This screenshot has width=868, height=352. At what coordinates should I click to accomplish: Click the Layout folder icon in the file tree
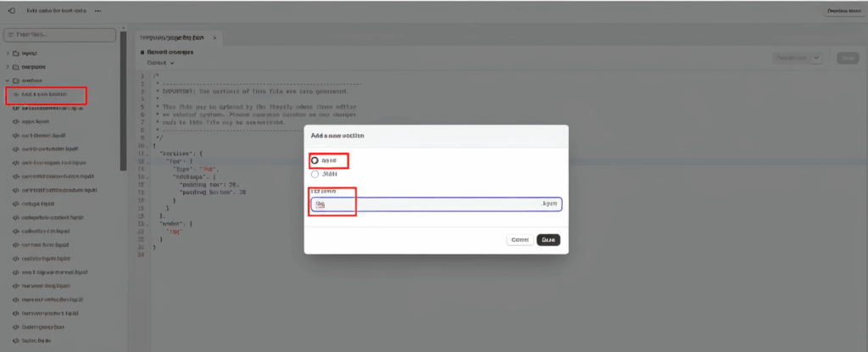(x=16, y=53)
